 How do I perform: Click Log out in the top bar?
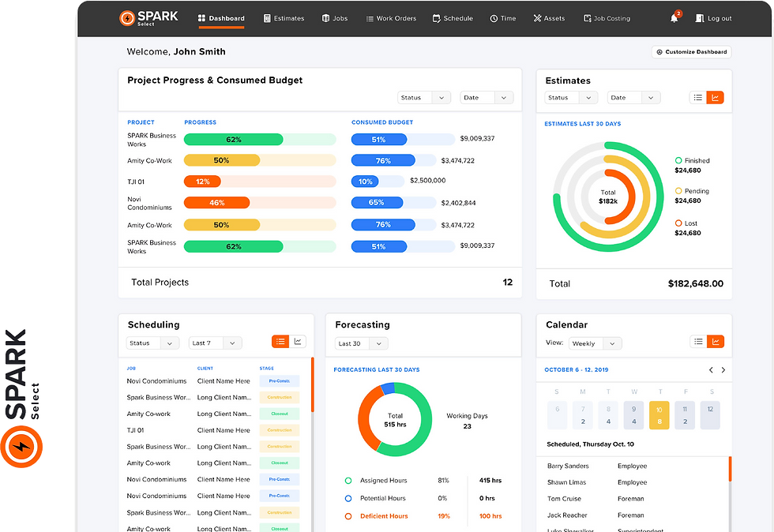pos(713,18)
